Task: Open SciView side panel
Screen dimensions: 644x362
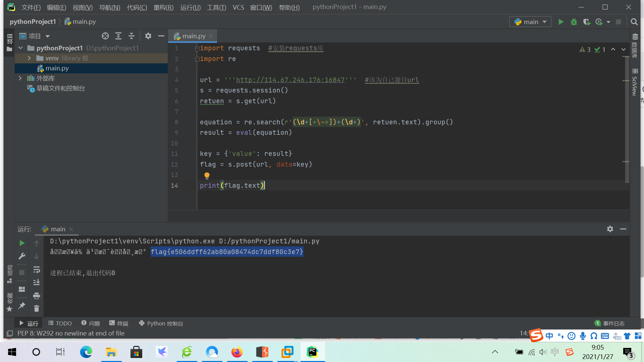Action: (635, 82)
